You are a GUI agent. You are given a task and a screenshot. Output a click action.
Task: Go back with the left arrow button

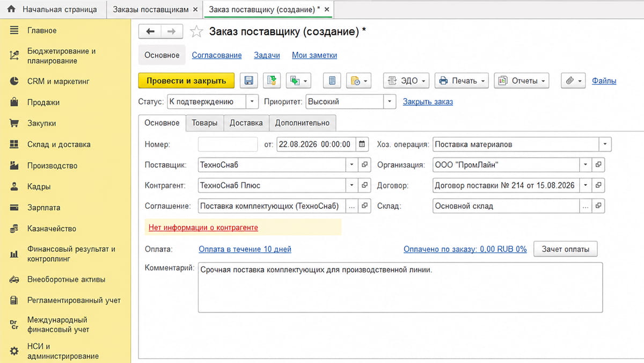click(151, 32)
